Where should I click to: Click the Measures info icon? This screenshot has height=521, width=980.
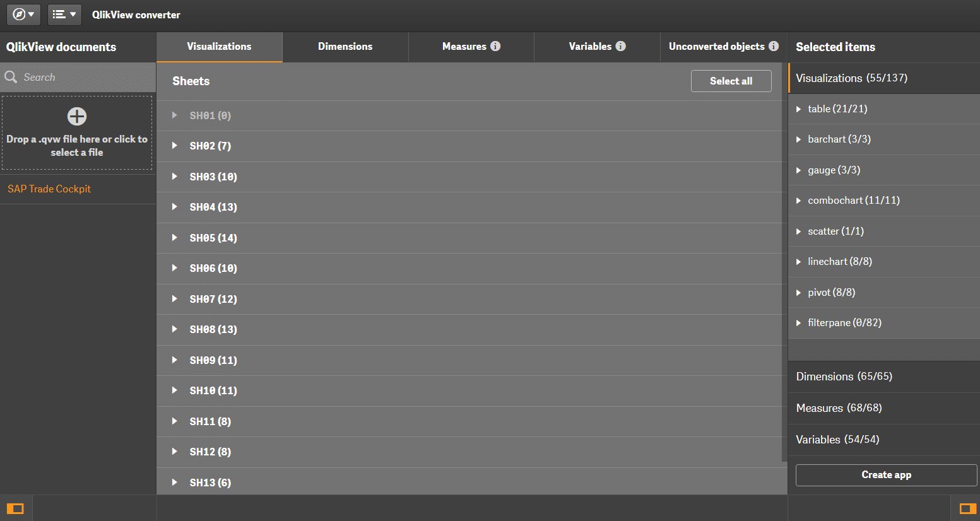(x=495, y=46)
